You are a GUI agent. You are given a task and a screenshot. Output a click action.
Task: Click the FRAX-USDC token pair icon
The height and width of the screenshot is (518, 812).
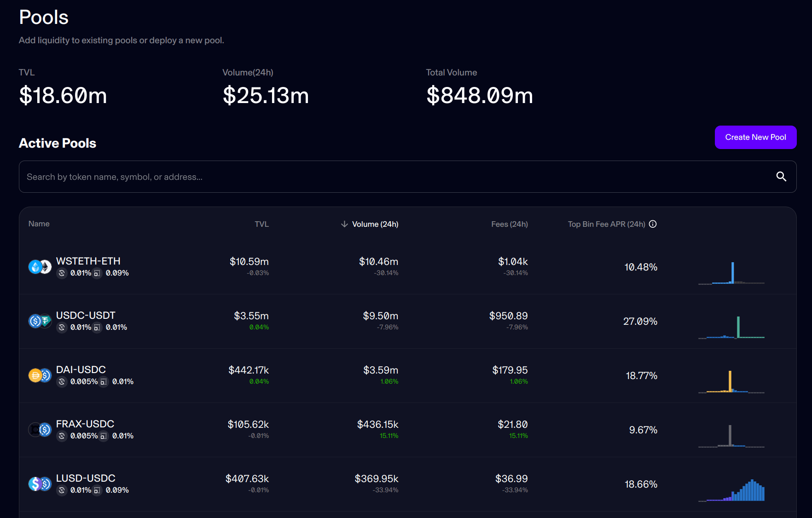(40, 430)
